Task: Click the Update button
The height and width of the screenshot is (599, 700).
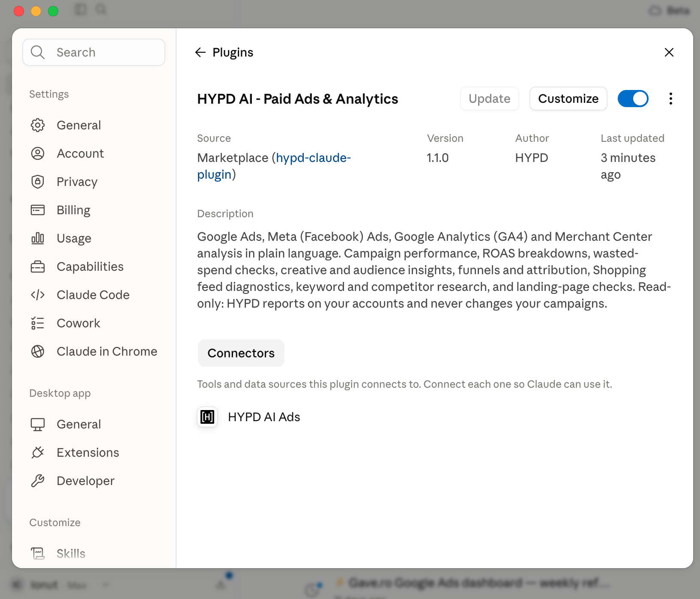Action: 490,99
